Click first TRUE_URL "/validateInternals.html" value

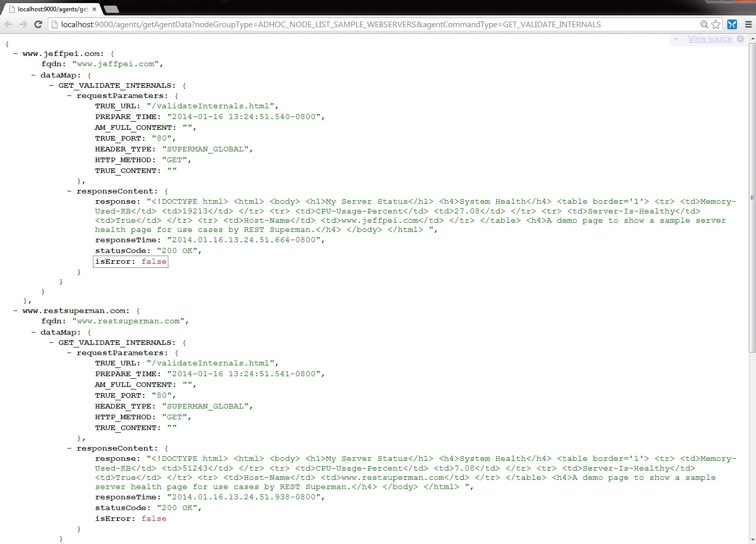pos(210,106)
